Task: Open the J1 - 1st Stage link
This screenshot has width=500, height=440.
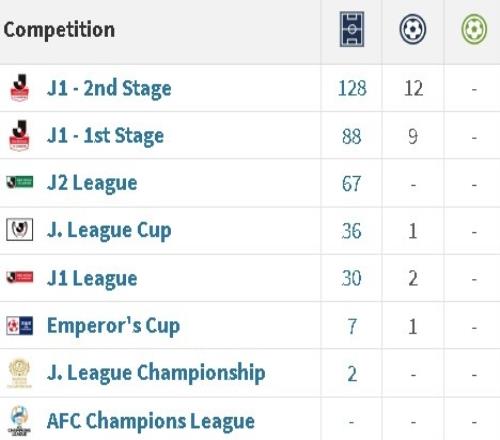Action: 106,136
